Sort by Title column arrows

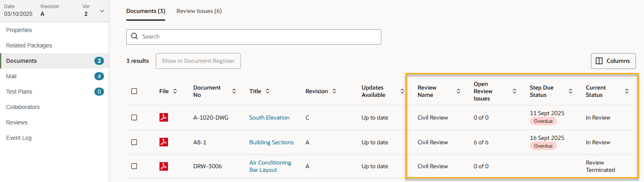pos(268,91)
